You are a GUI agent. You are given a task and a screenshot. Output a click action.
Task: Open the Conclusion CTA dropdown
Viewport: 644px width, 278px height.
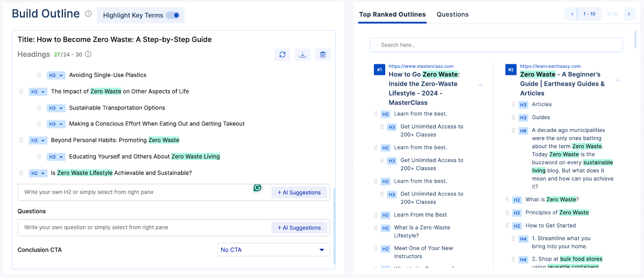coord(273,250)
